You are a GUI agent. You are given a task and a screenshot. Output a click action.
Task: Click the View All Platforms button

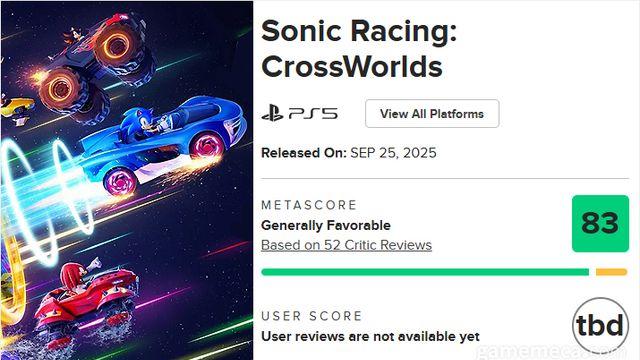click(x=432, y=113)
